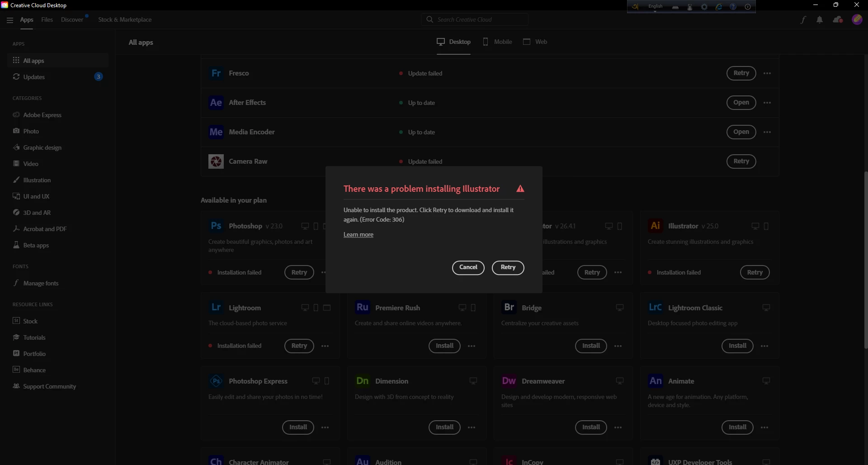Viewport: 868px width, 465px height.
Task: Open the English language dropdown
Action: tap(655, 7)
